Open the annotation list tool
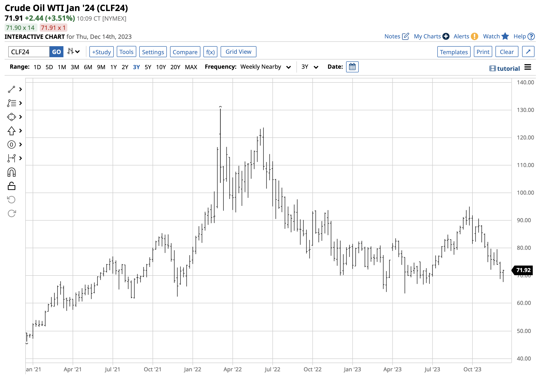 pyautogui.click(x=11, y=103)
